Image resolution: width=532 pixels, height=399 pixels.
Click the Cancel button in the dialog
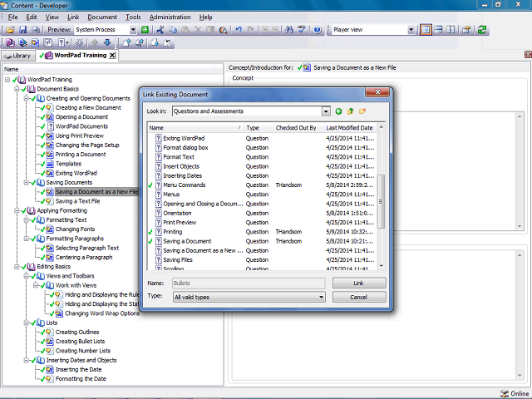(x=359, y=298)
